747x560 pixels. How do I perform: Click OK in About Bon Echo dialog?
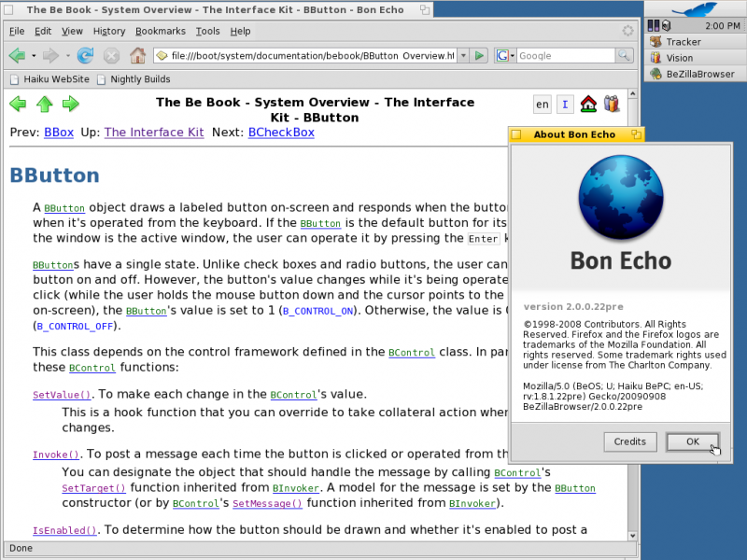[693, 441]
